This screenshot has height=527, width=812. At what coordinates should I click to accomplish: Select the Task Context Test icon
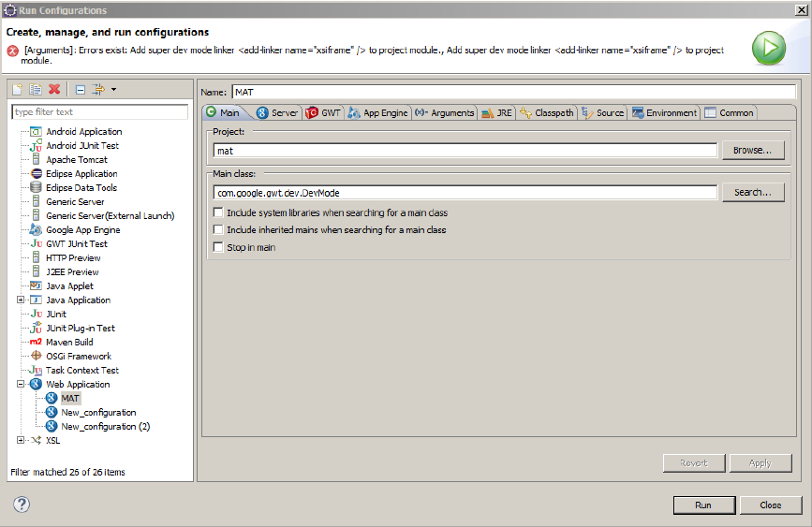[x=36, y=370]
